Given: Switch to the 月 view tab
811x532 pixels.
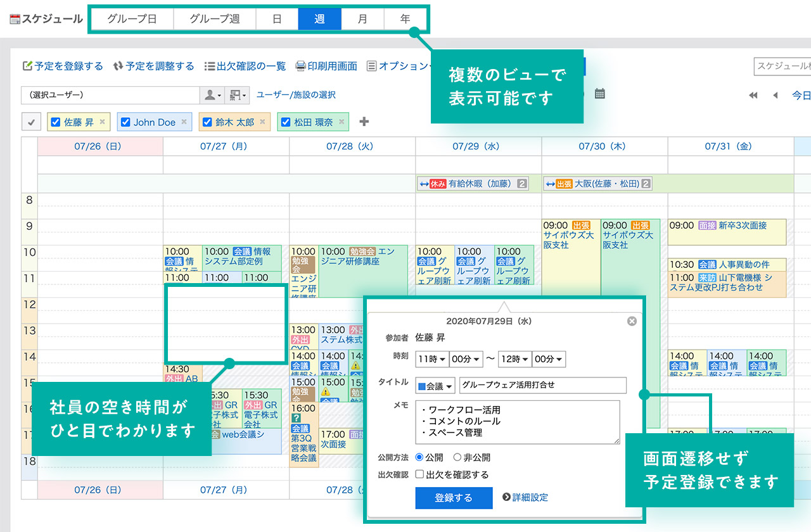Looking at the screenshot, I should pyautogui.click(x=362, y=18).
